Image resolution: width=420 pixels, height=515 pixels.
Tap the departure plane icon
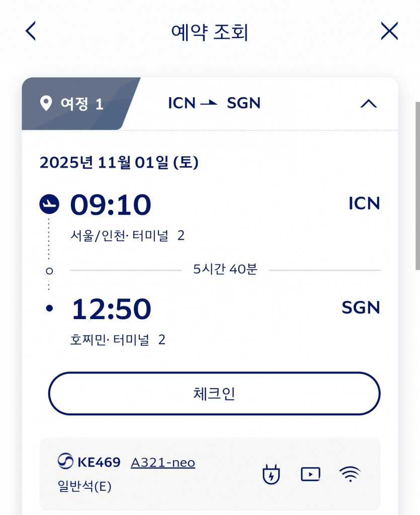pos(49,204)
